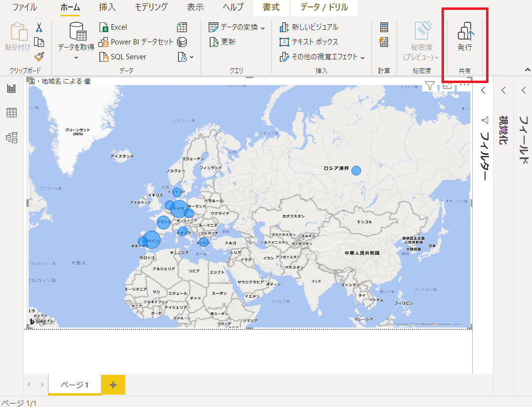Open the データの変換 dropdown
The width and height of the screenshot is (532, 407).
click(237, 27)
